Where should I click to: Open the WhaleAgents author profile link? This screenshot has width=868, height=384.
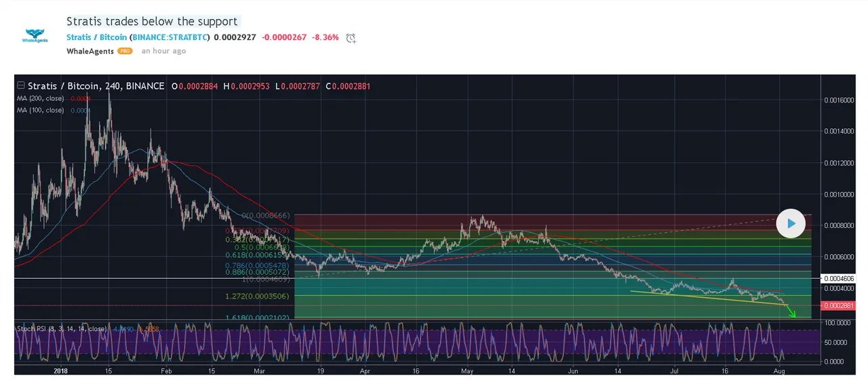(x=91, y=51)
